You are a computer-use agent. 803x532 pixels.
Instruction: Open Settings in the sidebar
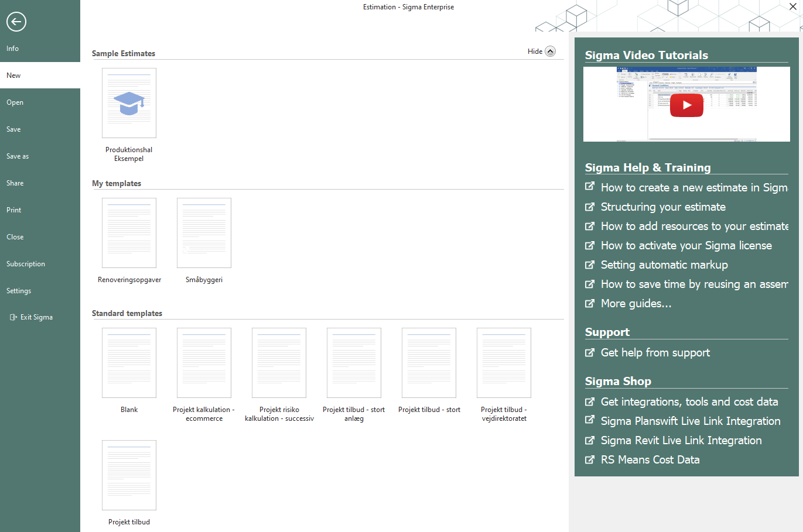click(x=40, y=291)
